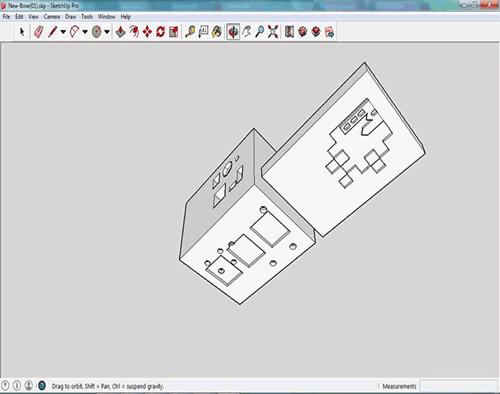The image size is (500, 394).
Task: Open the Draw menu
Action: pos(70,17)
